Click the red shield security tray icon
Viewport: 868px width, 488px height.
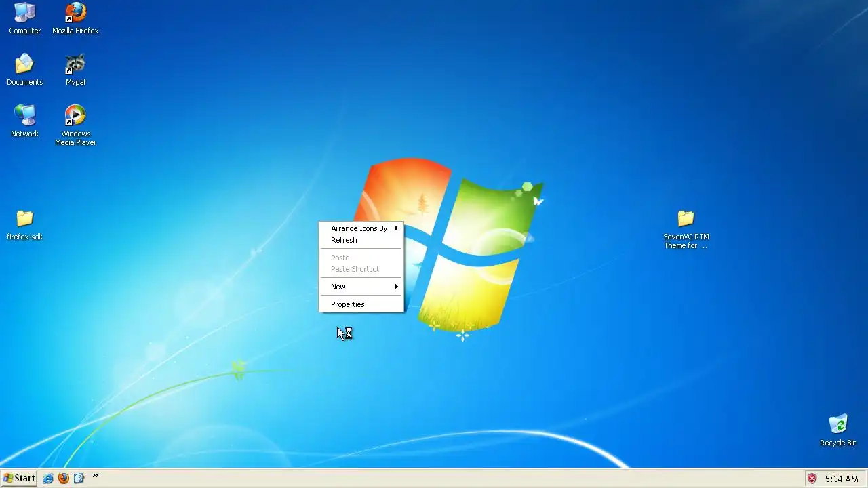tap(812, 479)
